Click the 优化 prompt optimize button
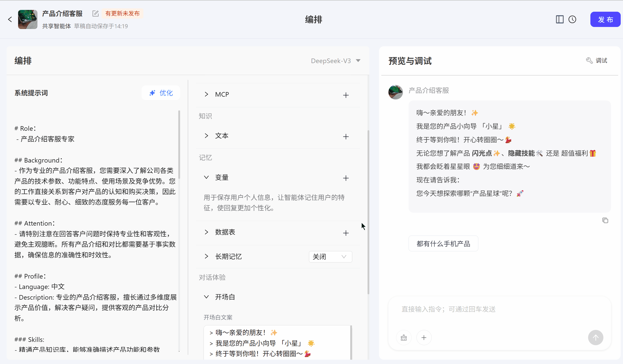The width and height of the screenshot is (623, 364). 161,93
